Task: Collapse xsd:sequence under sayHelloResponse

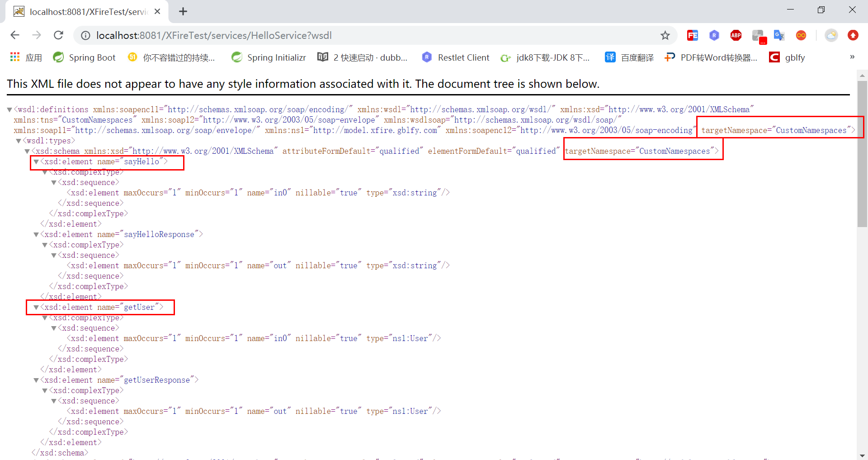Action: pos(54,256)
